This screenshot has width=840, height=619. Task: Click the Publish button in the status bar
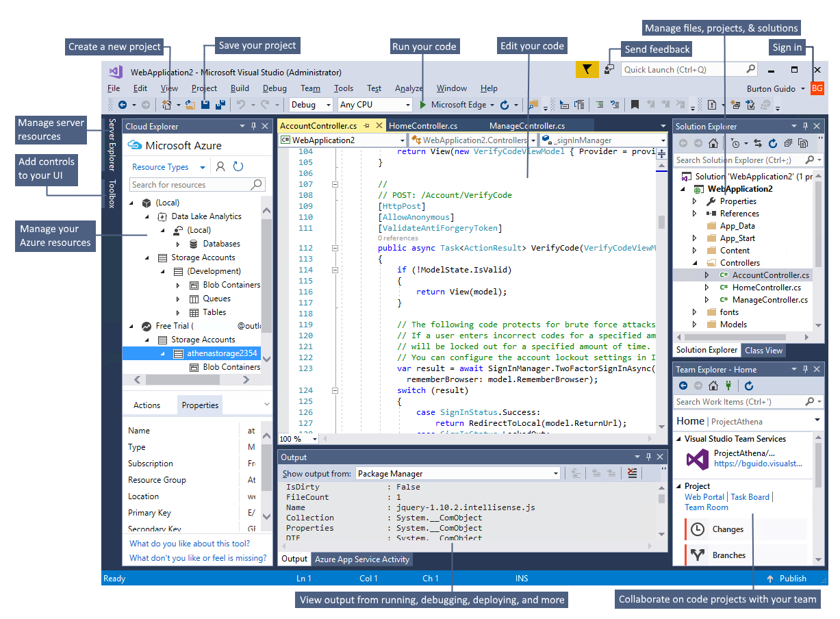pos(788,579)
